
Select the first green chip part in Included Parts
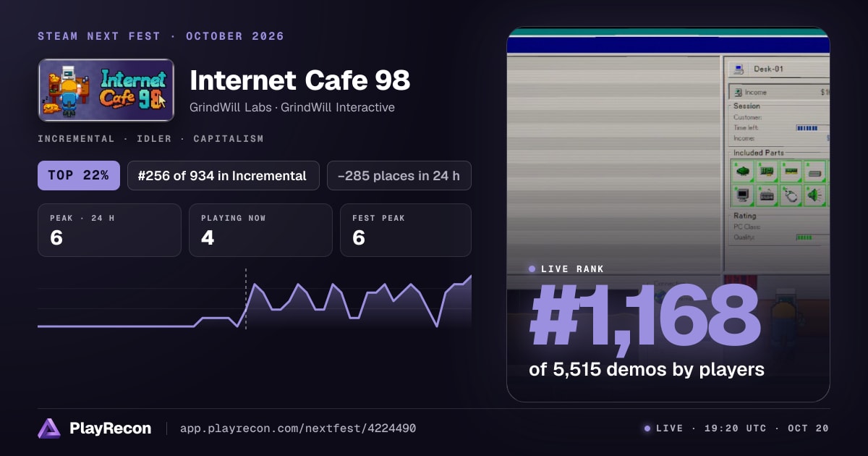[744, 172]
